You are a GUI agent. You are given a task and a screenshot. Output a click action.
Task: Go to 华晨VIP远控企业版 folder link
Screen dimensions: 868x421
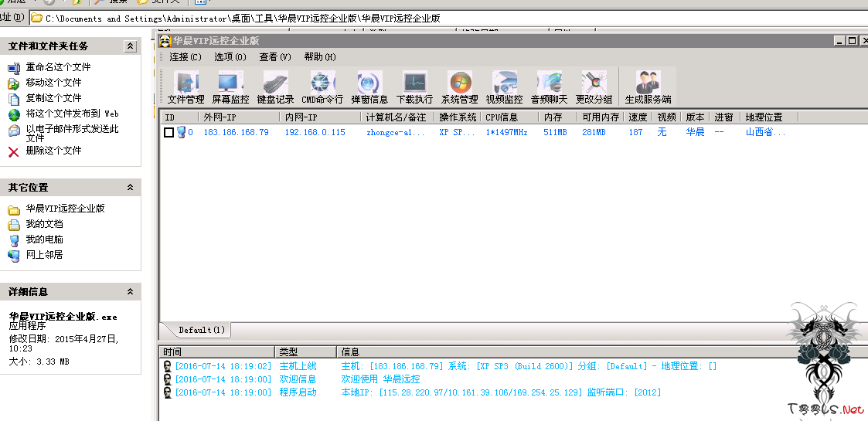tap(66, 209)
